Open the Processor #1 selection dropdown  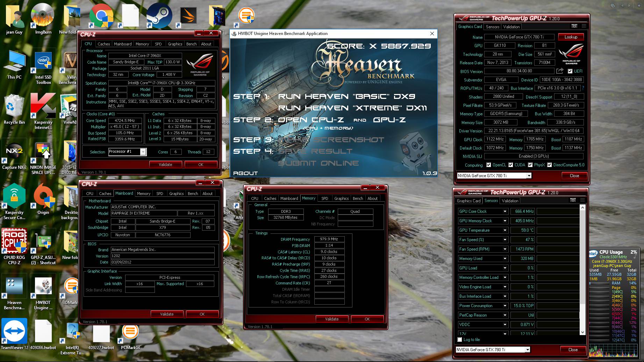(143, 152)
